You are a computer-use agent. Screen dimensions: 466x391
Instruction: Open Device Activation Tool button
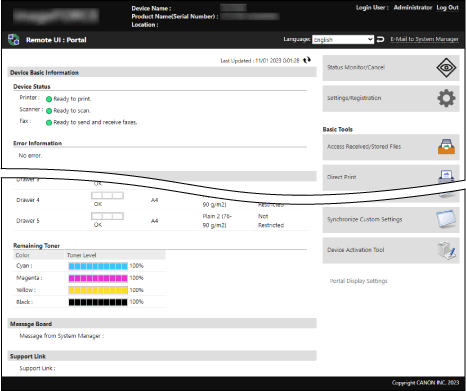(x=391, y=250)
